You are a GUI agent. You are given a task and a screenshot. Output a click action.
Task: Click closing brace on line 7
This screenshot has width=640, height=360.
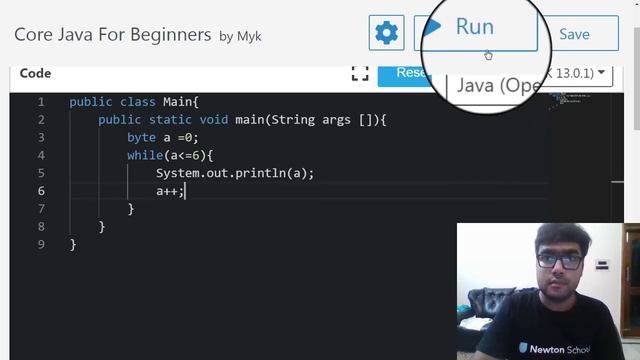click(x=131, y=209)
